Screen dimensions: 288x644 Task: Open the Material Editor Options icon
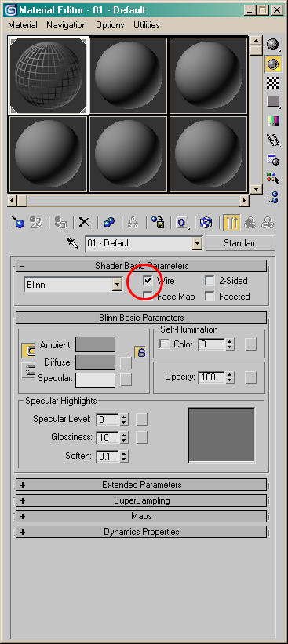[x=273, y=159]
